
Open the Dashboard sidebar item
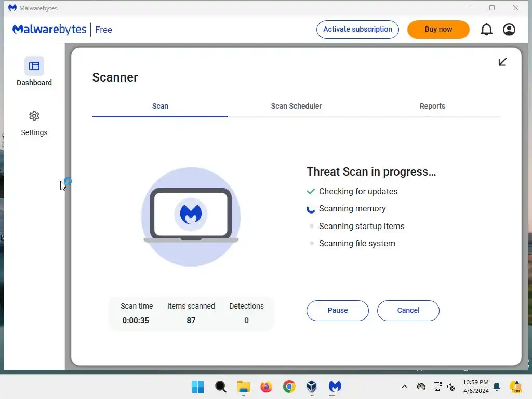[x=34, y=72]
